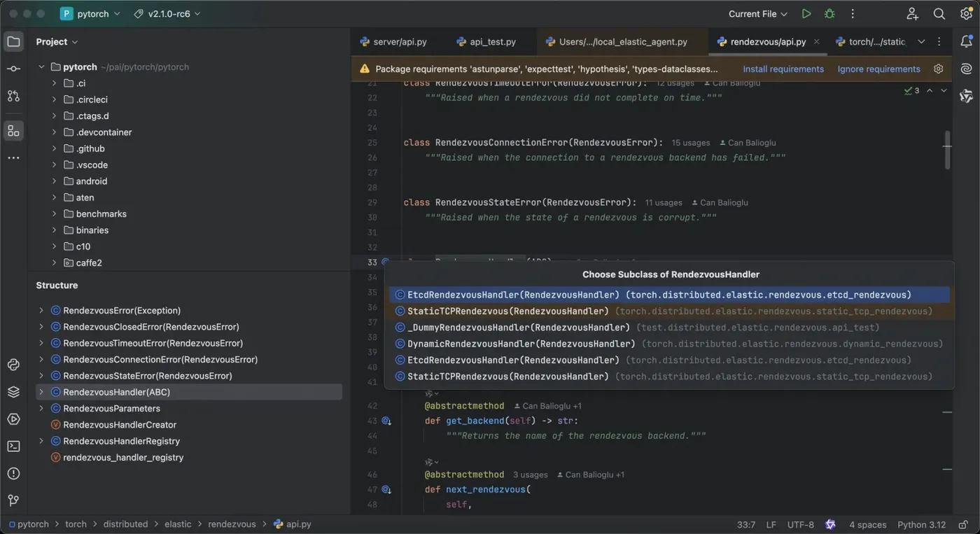Expand the .github folder

click(x=55, y=148)
